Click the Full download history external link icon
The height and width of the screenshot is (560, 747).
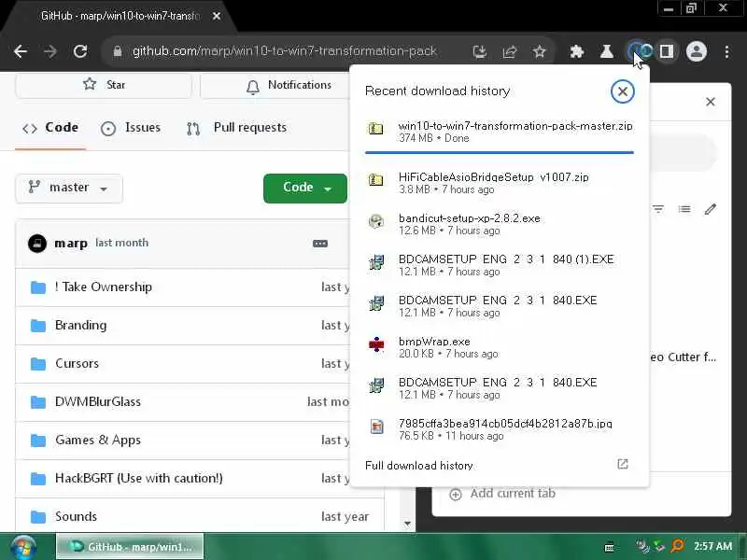(x=623, y=464)
